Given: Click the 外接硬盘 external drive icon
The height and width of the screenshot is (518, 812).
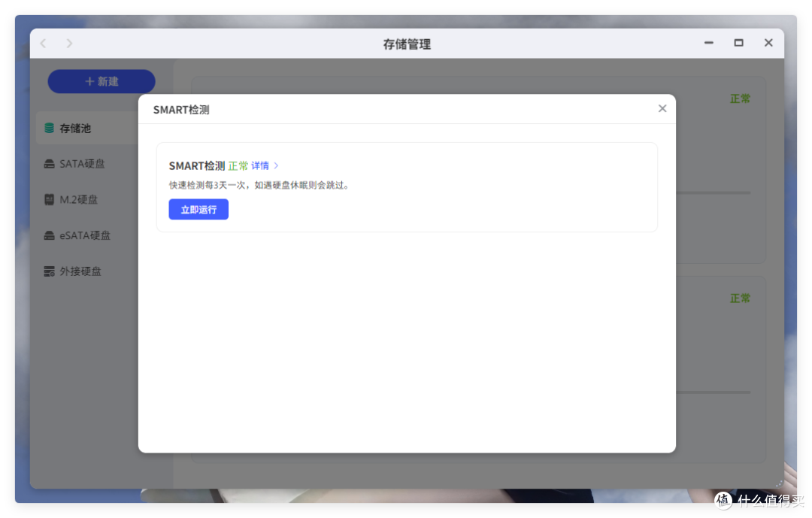Looking at the screenshot, I should tap(49, 271).
